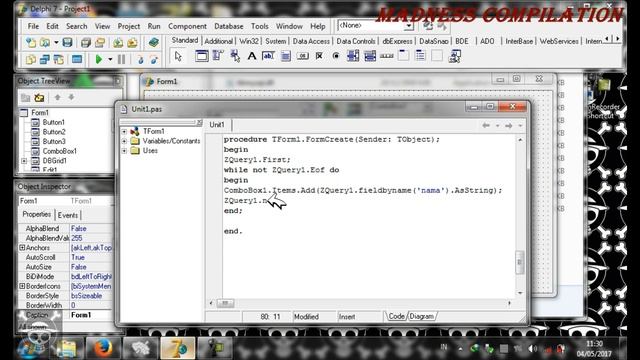Switch to Events tab in Object Inspector
The height and width of the screenshot is (360, 640).
point(68,215)
